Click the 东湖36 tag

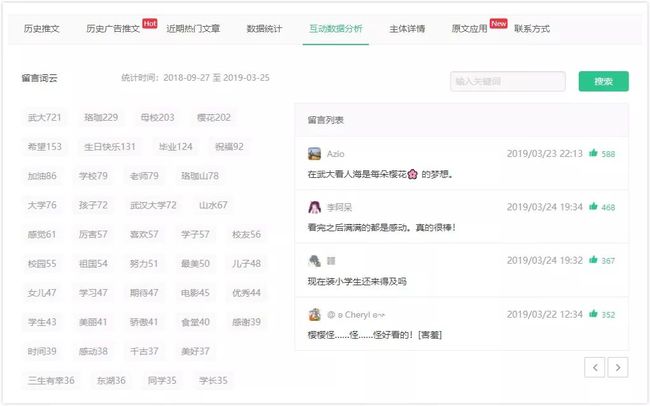(x=111, y=380)
